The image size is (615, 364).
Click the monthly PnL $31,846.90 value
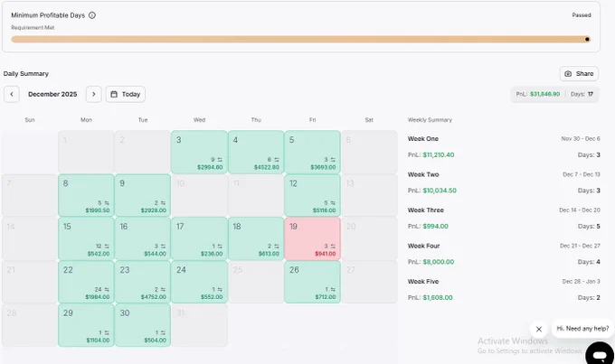coord(544,94)
